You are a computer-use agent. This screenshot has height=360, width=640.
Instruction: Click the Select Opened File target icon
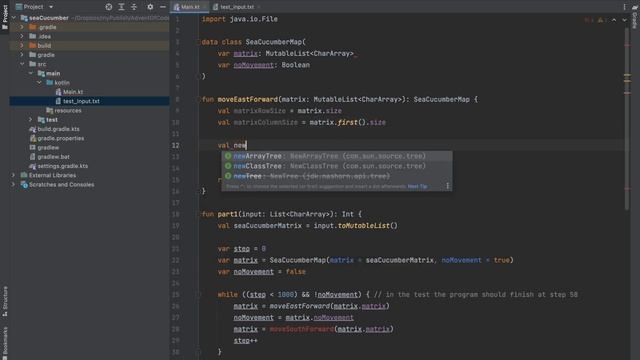click(109, 7)
